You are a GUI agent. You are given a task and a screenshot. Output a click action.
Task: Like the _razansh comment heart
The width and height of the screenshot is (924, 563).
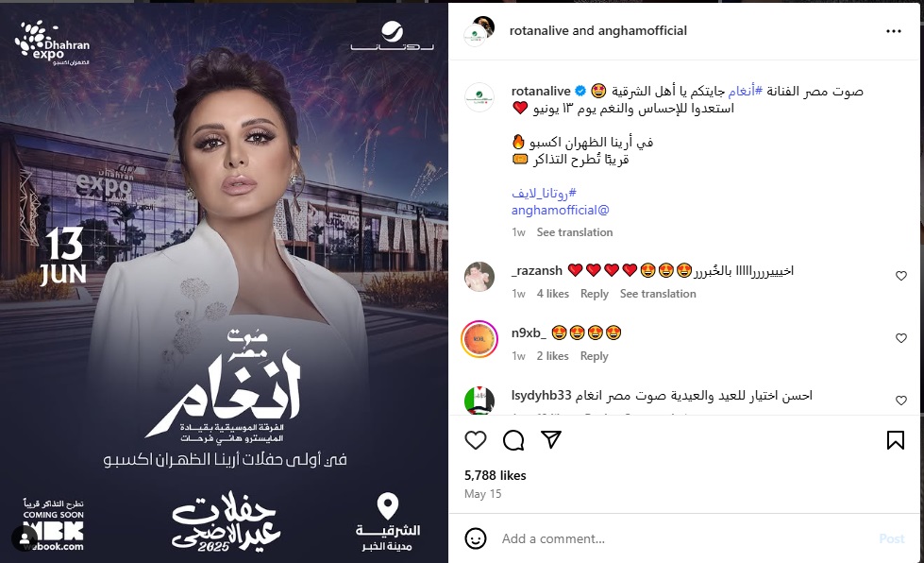pos(901,276)
